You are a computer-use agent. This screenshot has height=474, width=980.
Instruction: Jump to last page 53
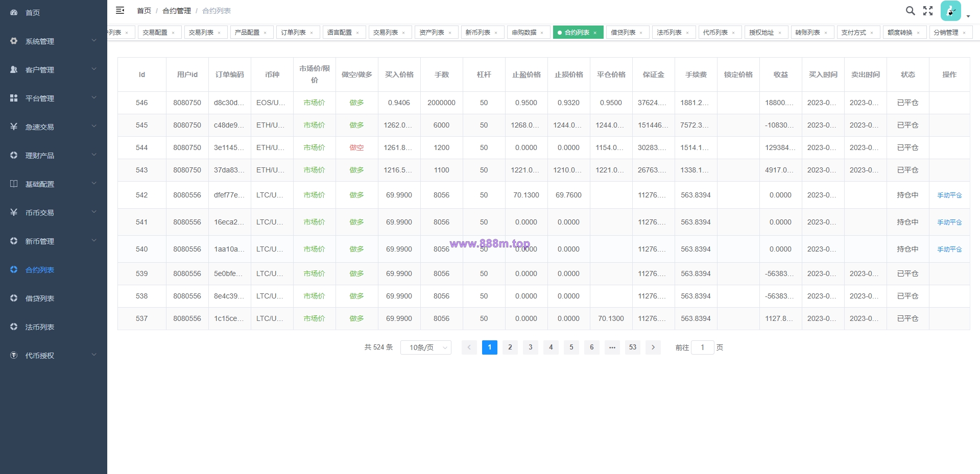point(633,347)
